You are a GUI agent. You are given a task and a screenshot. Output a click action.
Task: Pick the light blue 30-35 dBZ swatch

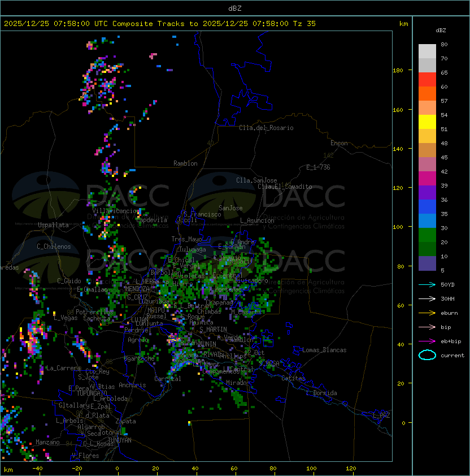[x=427, y=220]
